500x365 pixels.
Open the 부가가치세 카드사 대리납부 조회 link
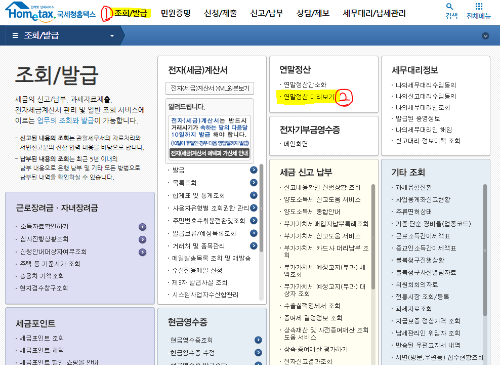326,251
